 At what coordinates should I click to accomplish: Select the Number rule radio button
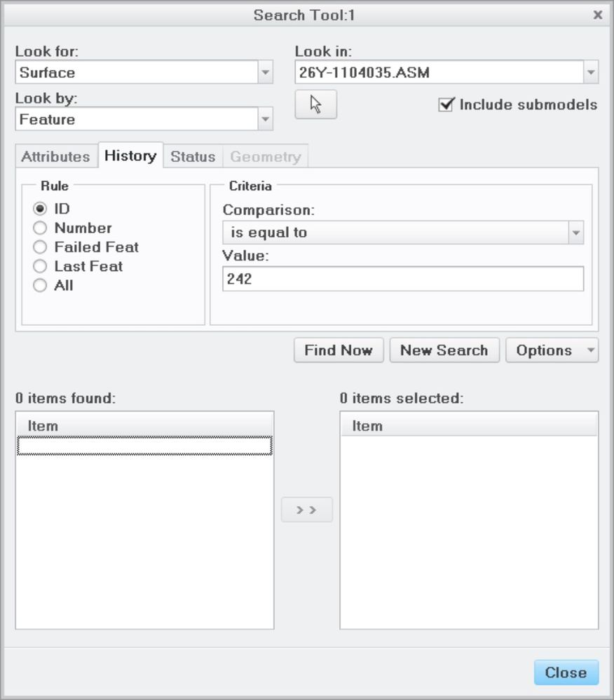point(40,228)
